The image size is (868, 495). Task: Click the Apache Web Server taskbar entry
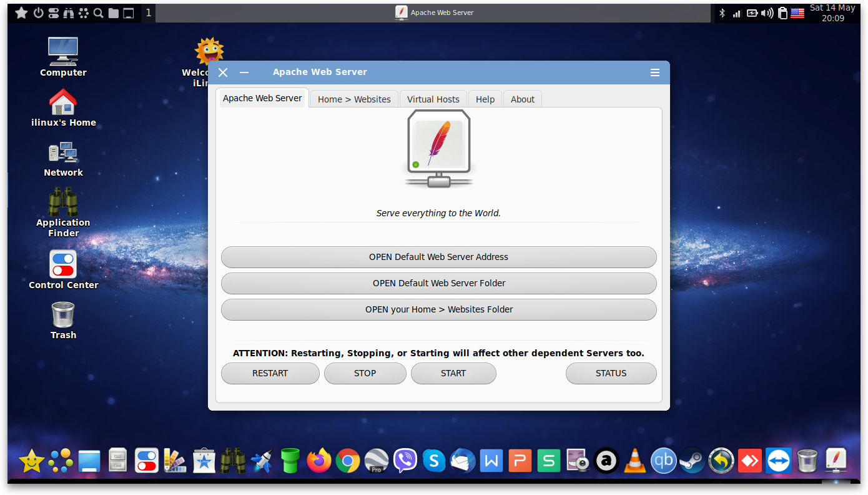[435, 12]
